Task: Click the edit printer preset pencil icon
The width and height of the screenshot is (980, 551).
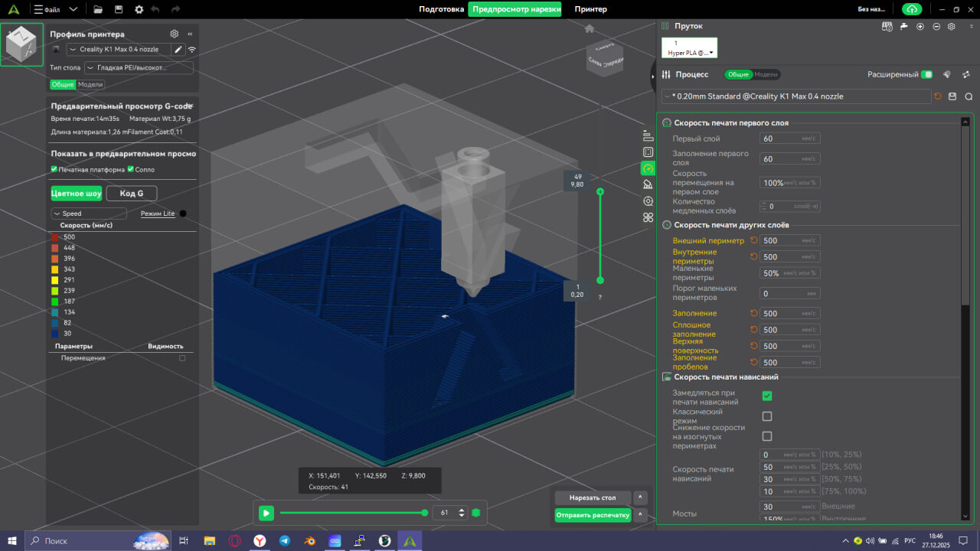Action: (178, 50)
